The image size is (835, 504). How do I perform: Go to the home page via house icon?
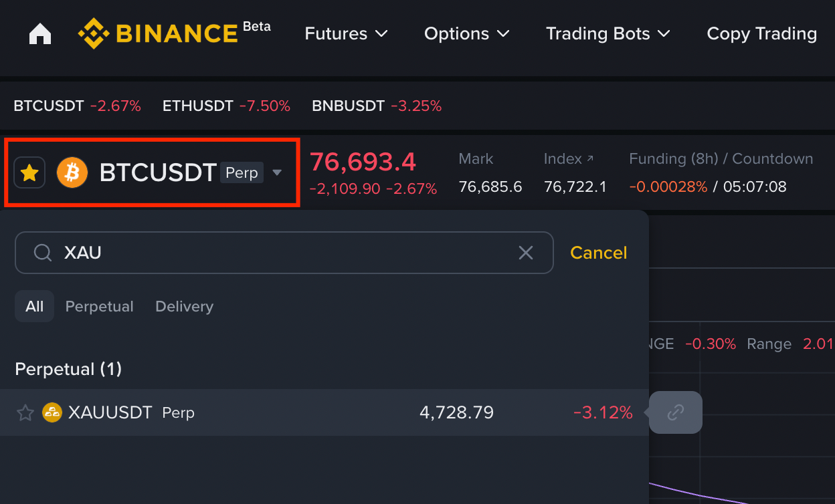(x=40, y=33)
